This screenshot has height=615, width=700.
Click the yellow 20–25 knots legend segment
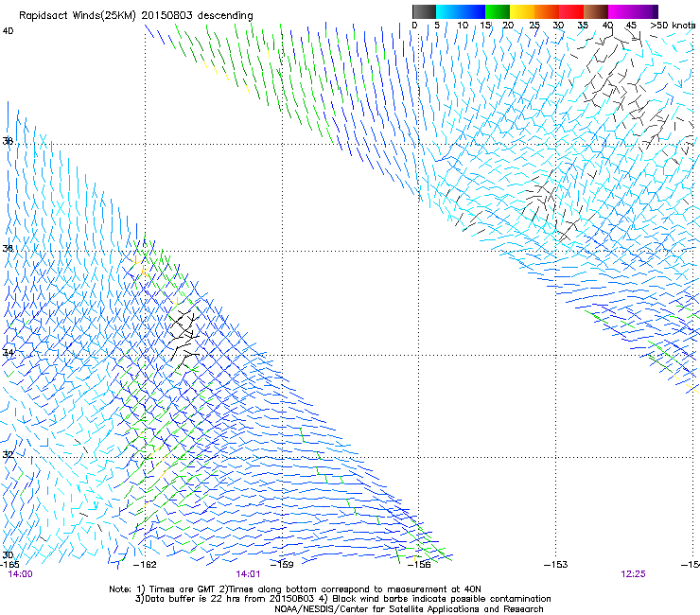click(x=522, y=11)
